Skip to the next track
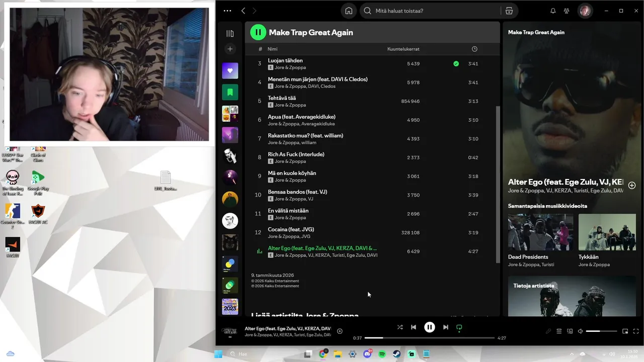644x362 pixels. (x=445, y=327)
